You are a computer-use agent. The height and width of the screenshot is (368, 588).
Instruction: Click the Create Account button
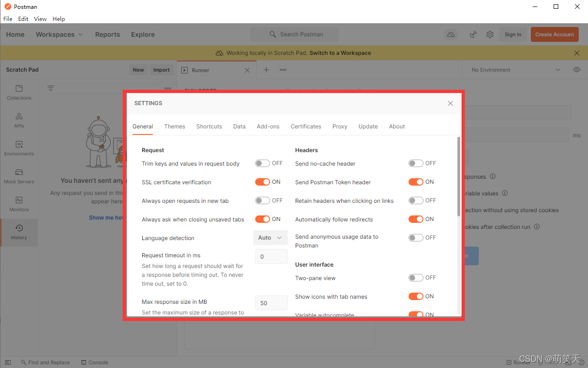(x=555, y=34)
